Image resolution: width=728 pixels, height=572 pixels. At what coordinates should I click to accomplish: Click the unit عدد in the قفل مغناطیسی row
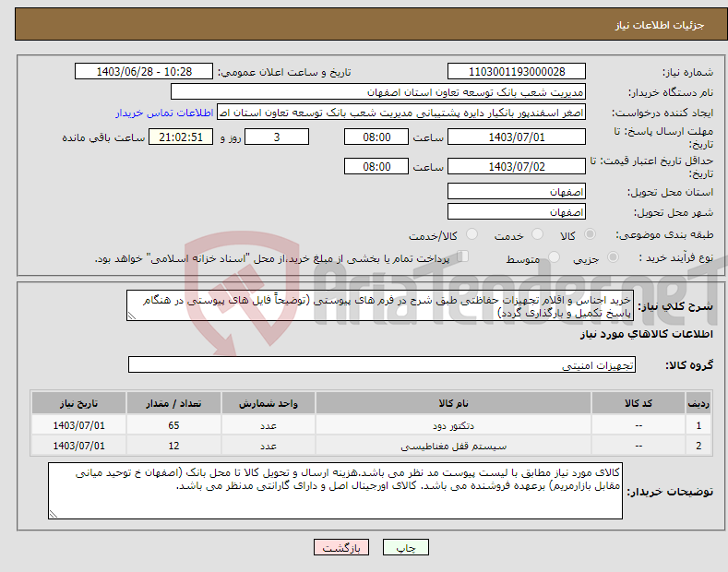(x=269, y=446)
